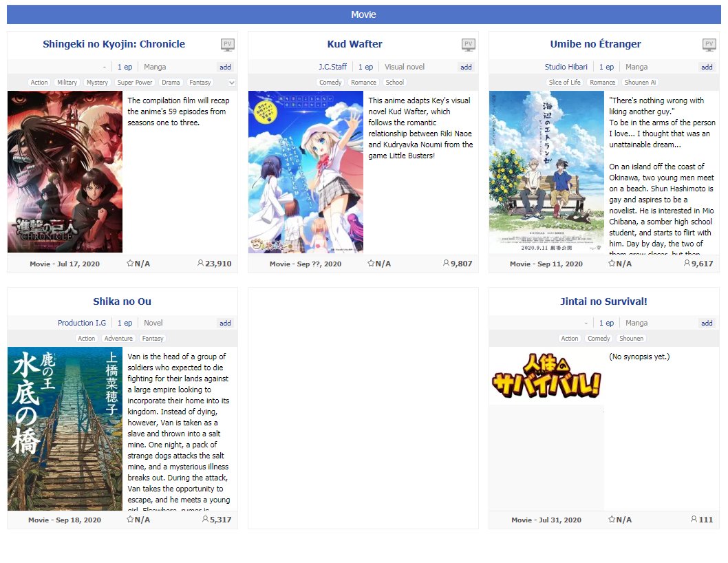The image size is (728, 563).
Task: Open the Kud Wafter title link
Action: click(355, 44)
